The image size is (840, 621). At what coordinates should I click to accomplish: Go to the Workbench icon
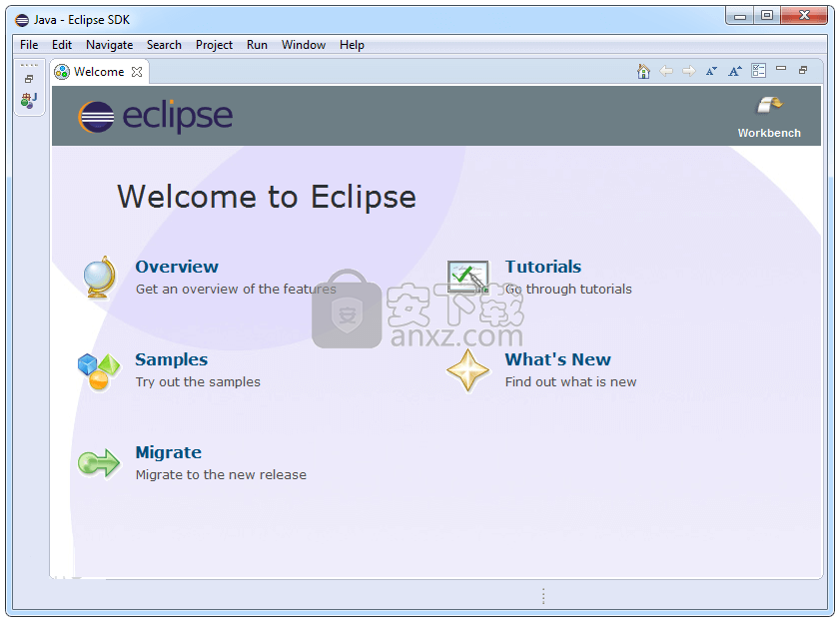coord(769,106)
